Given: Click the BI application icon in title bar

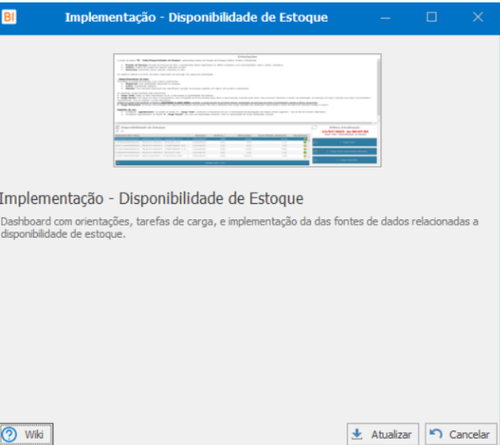Looking at the screenshot, I should 9,17.
